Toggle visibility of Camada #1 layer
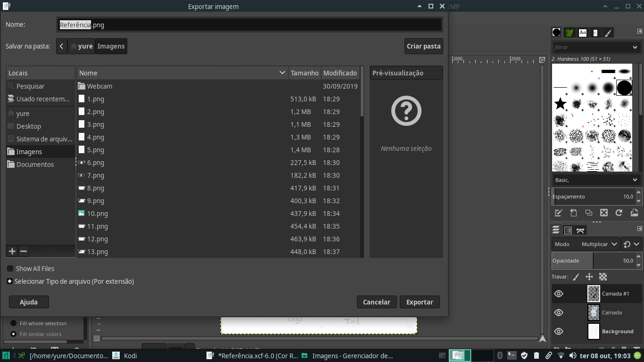 click(559, 294)
